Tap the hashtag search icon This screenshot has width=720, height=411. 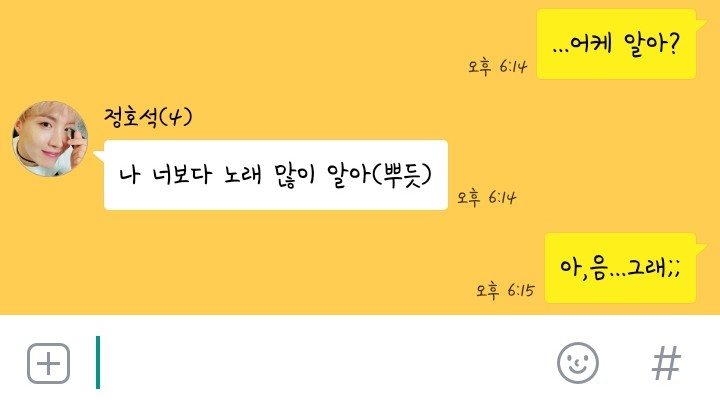(x=666, y=363)
